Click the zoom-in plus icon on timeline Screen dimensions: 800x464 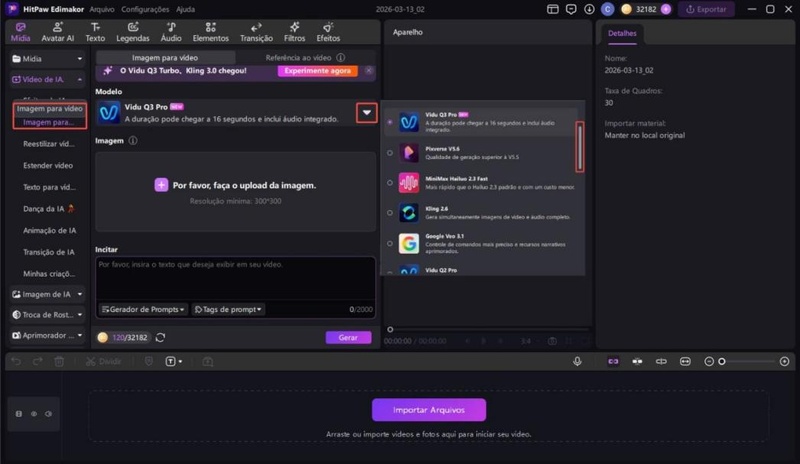tap(785, 361)
